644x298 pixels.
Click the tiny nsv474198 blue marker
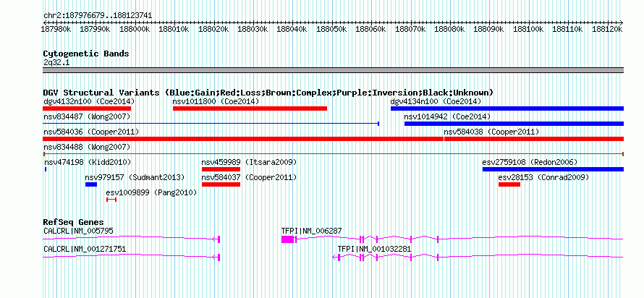(45, 169)
